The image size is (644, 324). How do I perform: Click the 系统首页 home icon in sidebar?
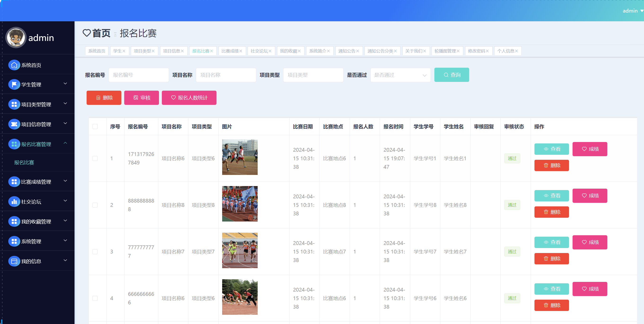pos(14,65)
